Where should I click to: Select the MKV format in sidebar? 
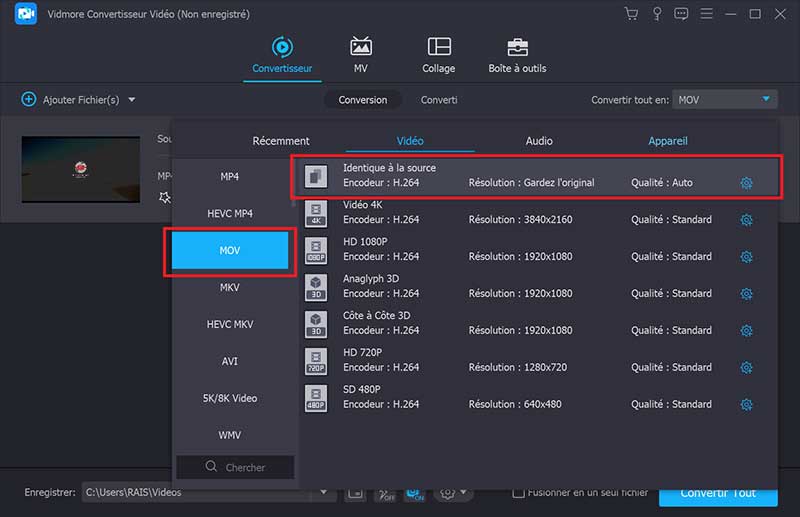tap(230, 287)
